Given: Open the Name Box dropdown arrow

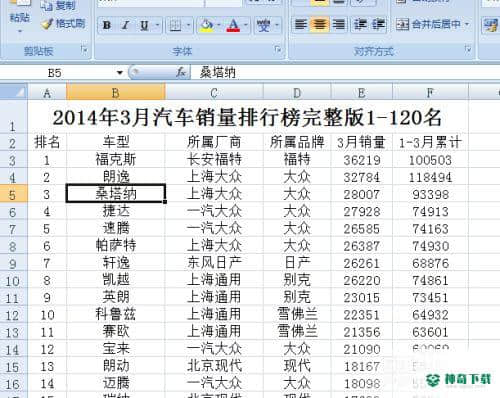Looking at the screenshot, I should (120, 72).
